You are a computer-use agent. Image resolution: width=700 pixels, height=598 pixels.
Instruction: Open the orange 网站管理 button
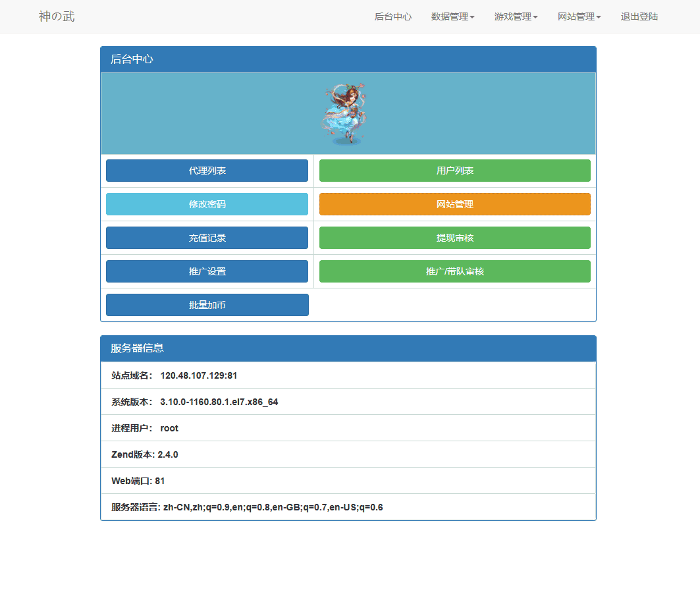point(454,204)
